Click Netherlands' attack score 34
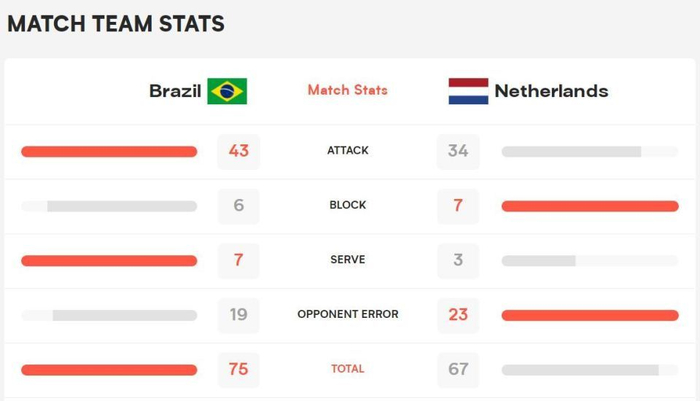The image size is (700, 401). 458,151
